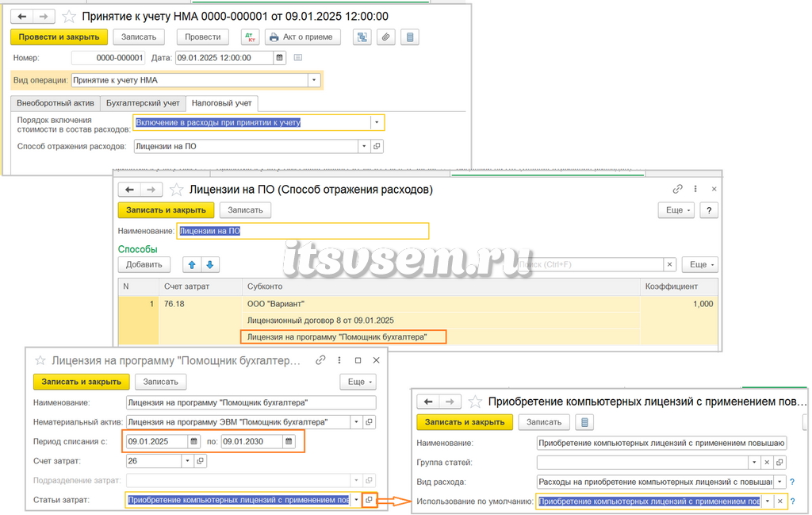812x515 pixels.
Task: Click the open-form icon next to Статьи затрат
Action: tap(369, 500)
